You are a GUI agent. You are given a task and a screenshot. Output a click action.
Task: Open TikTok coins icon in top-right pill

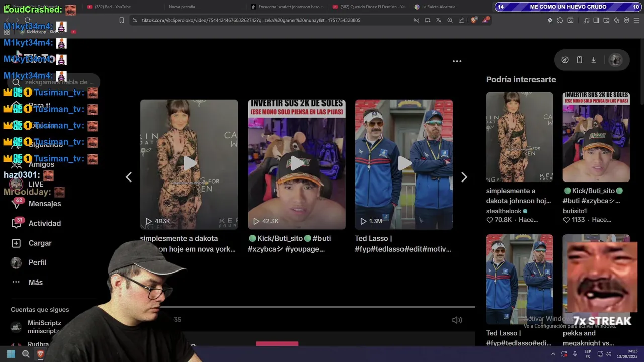point(565,60)
